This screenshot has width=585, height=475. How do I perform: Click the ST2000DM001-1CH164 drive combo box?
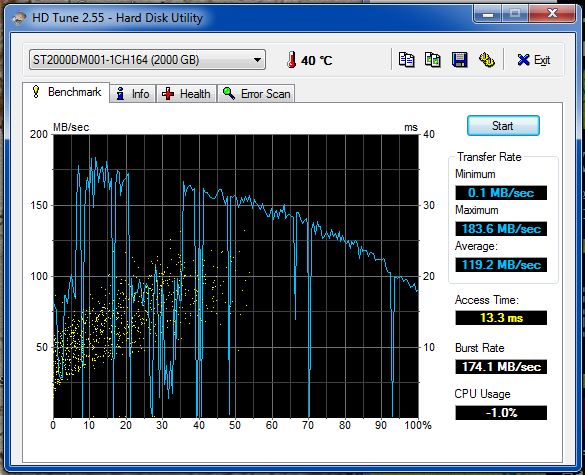(x=147, y=60)
